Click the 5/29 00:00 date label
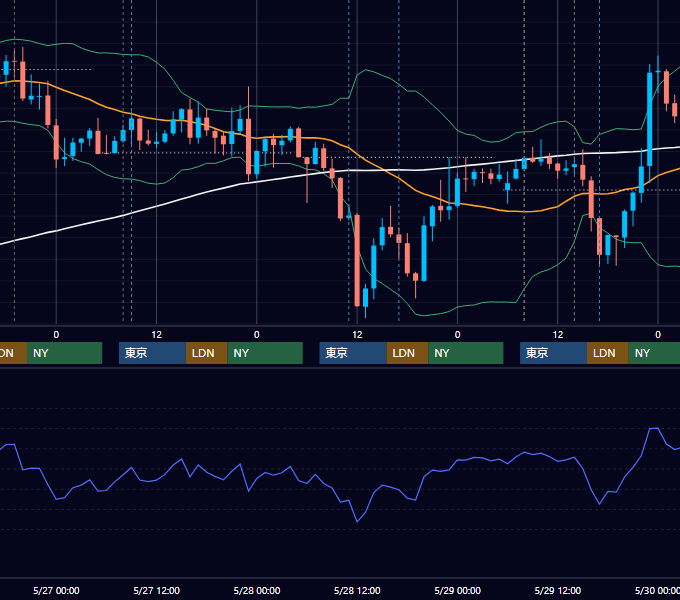The height and width of the screenshot is (600, 680). pos(458,590)
